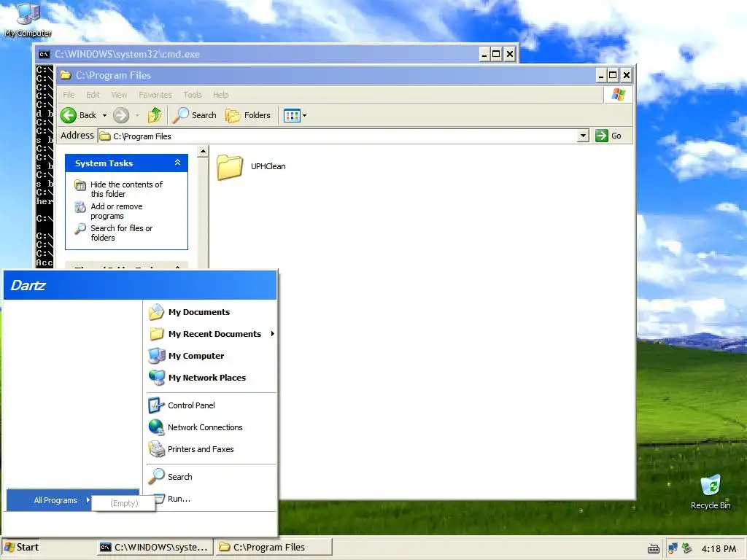Image resolution: width=747 pixels, height=560 pixels.
Task: Click Add or remove programs link
Action: pyautogui.click(x=116, y=211)
